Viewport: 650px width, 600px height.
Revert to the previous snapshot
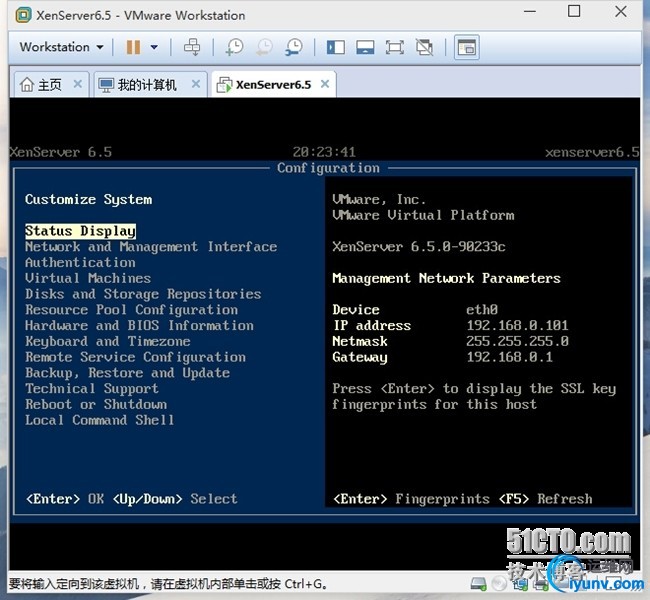click(x=264, y=47)
